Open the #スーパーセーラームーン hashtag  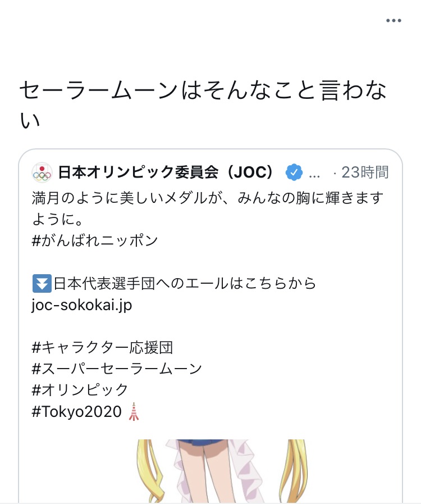[x=117, y=369]
